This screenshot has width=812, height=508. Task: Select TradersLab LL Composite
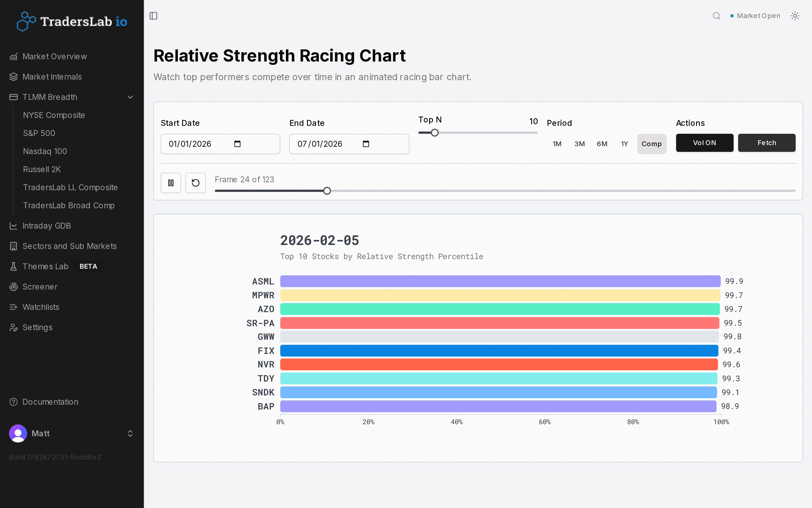[x=70, y=187]
